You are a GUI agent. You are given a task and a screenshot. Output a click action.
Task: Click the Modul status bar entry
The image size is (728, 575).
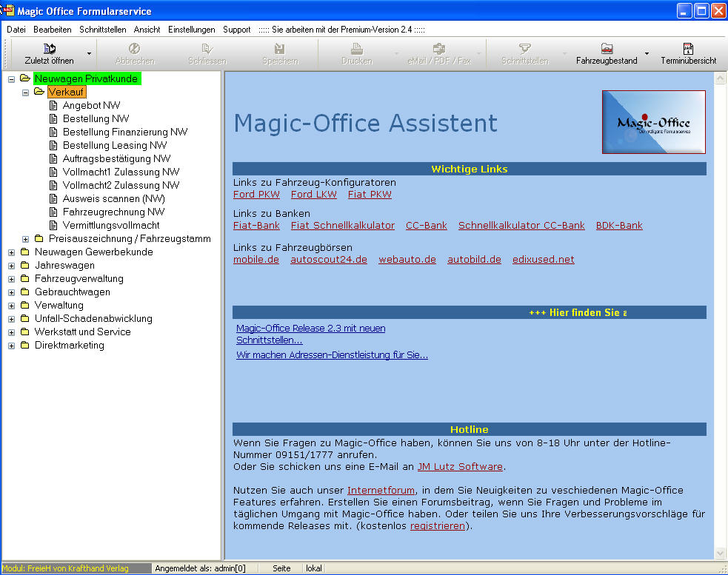click(x=76, y=568)
